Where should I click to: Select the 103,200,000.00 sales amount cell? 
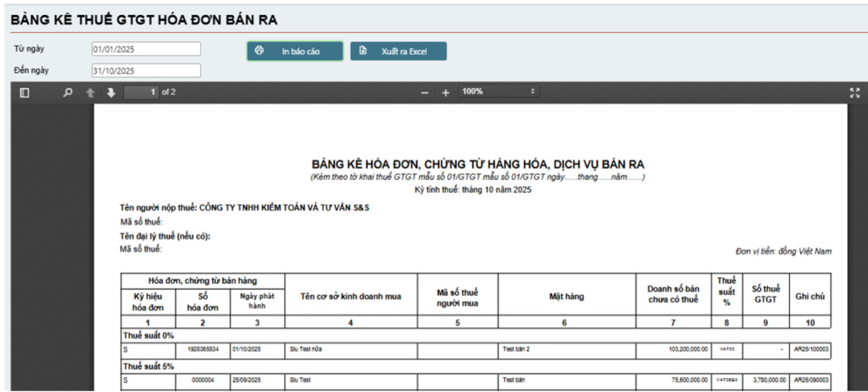pos(673,350)
